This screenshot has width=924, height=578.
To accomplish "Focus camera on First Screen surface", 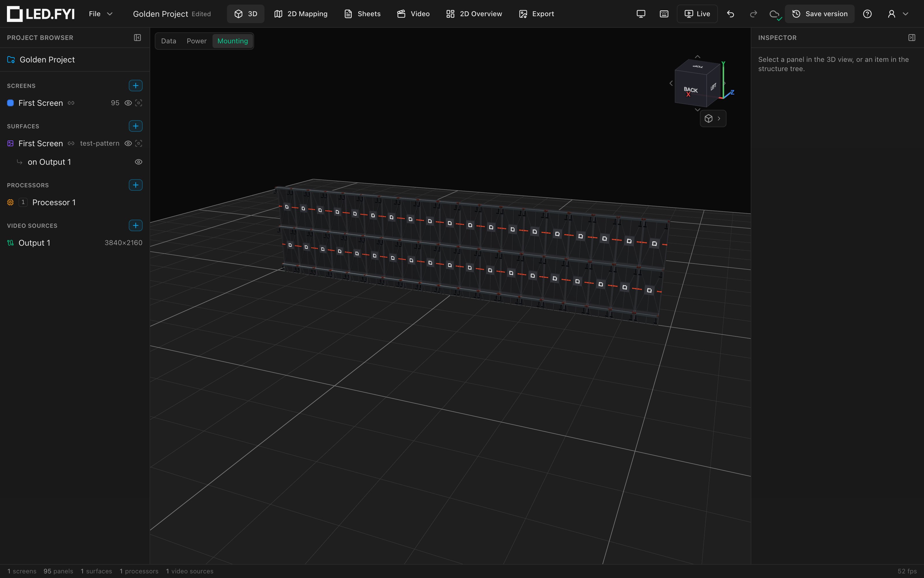I will pyautogui.click(x=139, y=143).
